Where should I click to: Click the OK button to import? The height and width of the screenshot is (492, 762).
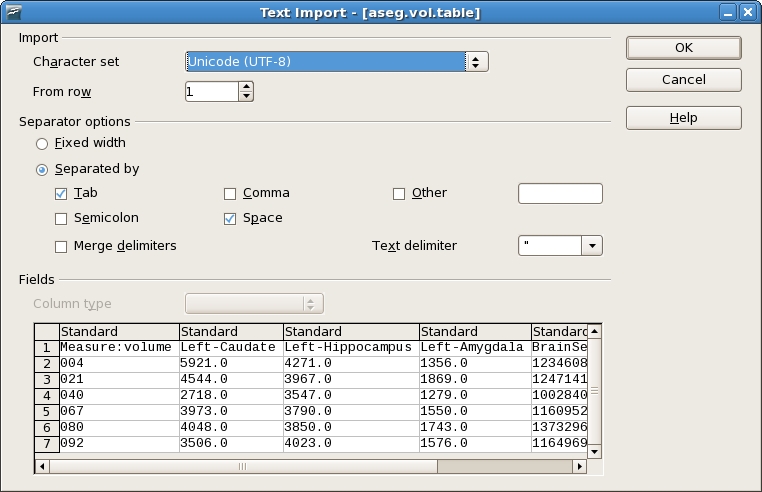[x=684, y=48]
